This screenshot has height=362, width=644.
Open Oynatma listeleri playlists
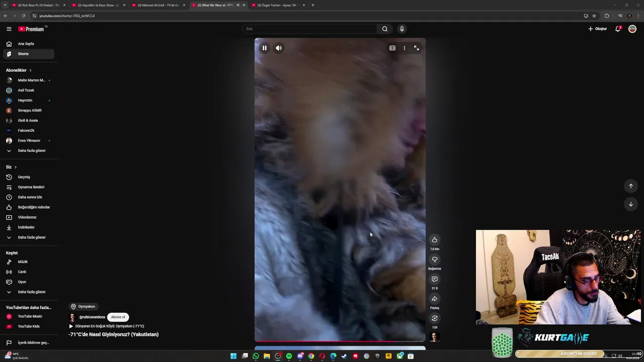[x=28, y=187]
